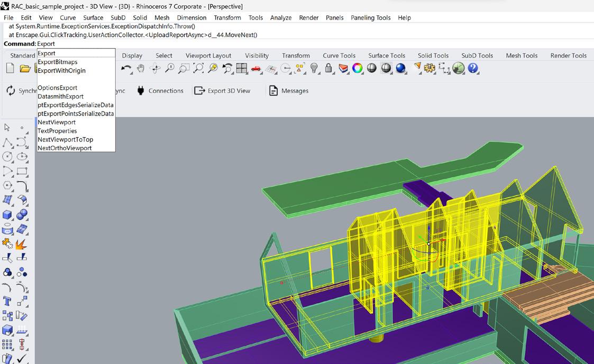The width and height of the screenshot is (594, 364).
Task: Open the Messages button
Action: click(x=289, y=91)
